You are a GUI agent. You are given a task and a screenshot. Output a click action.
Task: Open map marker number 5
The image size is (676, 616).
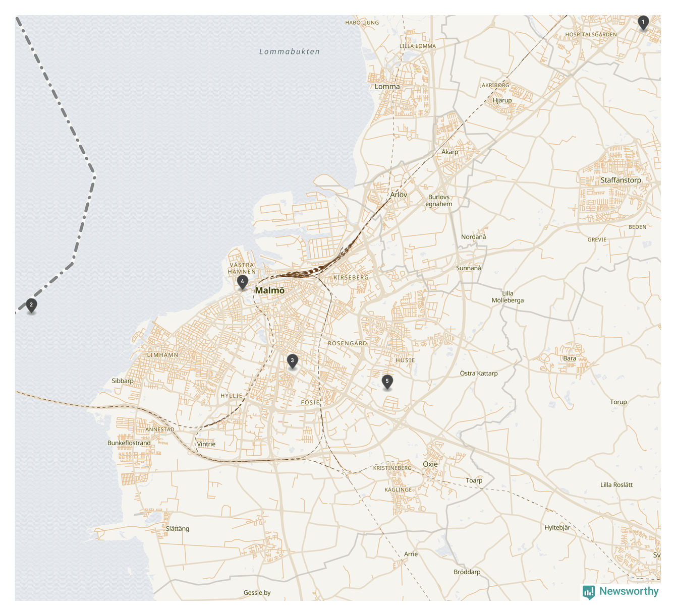(x=387, y=382)
